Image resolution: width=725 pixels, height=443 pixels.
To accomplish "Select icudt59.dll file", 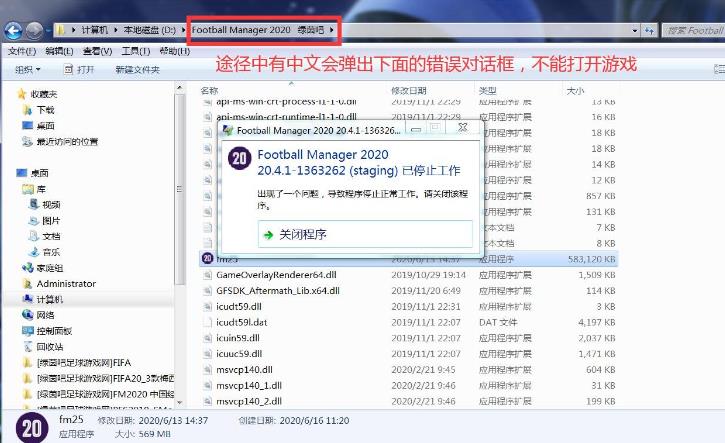I will [239, 306].
